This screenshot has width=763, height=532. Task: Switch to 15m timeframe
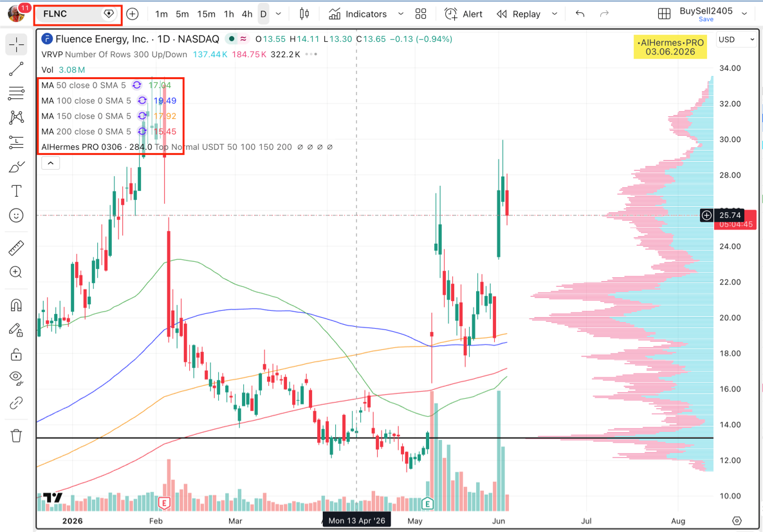(x=207, y=14)
